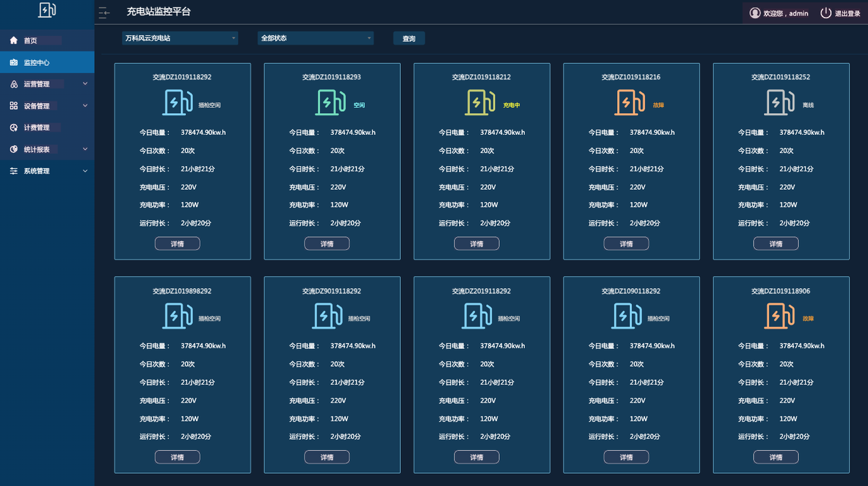Image resolution: width=868 pixels, height=486 pixels.
Task: Click the admin user avatar icon
Action: [x=755, y=13]
